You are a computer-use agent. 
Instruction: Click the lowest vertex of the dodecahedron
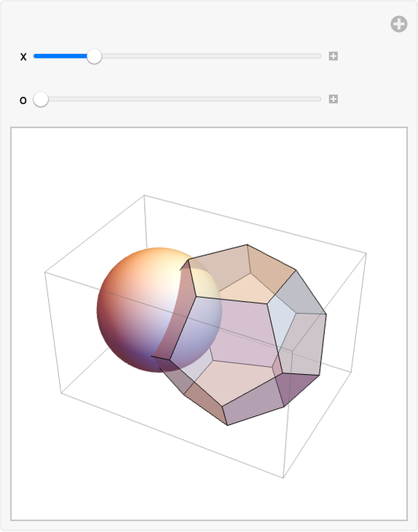[227, 425]
